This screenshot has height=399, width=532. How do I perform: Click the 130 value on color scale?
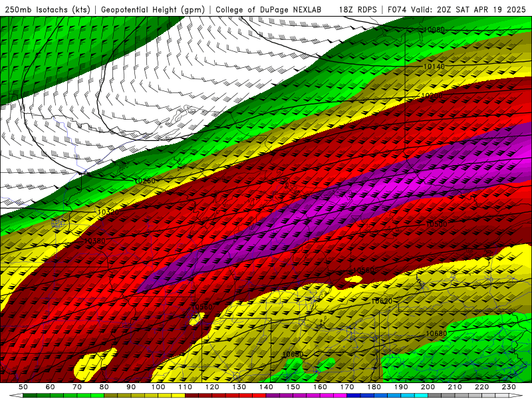pos(239,387)
